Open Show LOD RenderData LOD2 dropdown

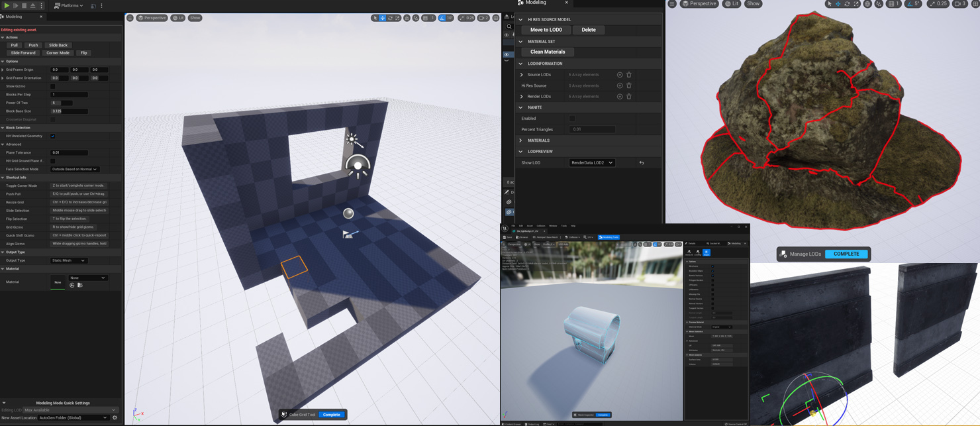click(x=592, y=163)
